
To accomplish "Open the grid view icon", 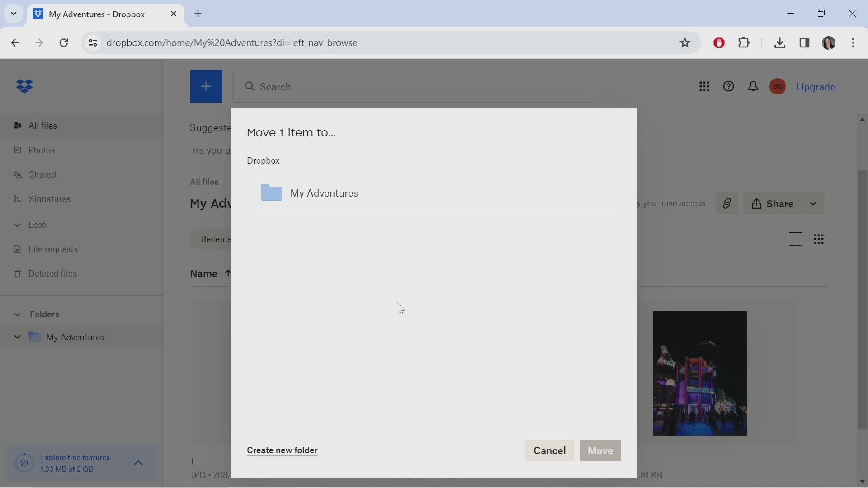I will tap(819, 238).
